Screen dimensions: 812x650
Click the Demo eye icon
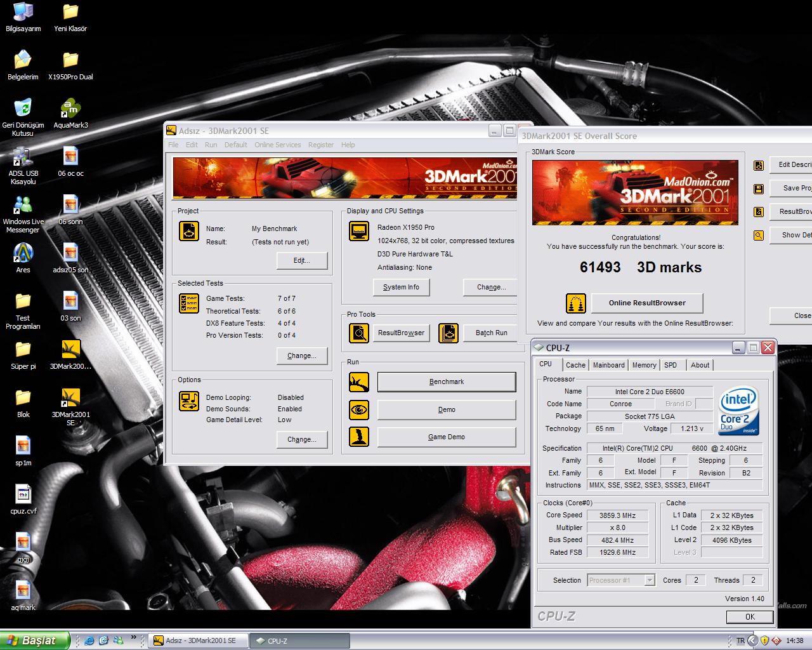tap(359, 409)
